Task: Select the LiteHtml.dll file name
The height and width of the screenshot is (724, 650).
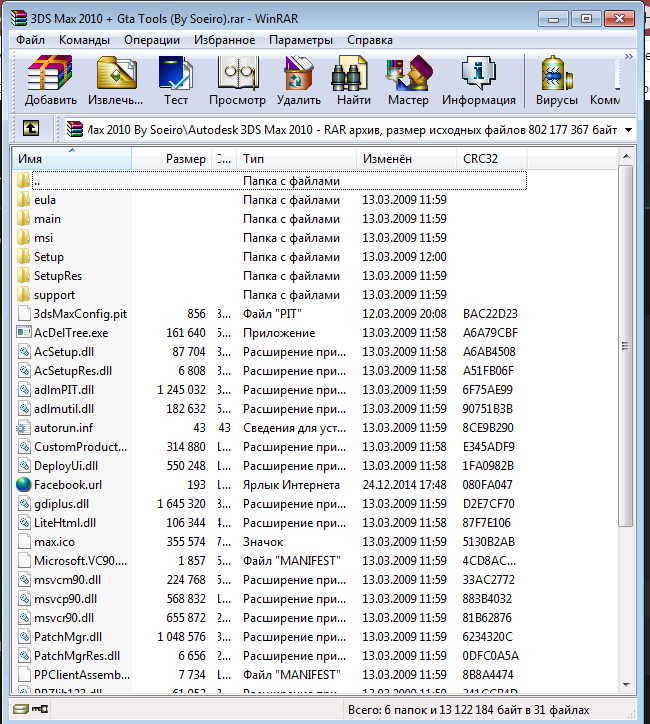Action: [x=65, y=523]
